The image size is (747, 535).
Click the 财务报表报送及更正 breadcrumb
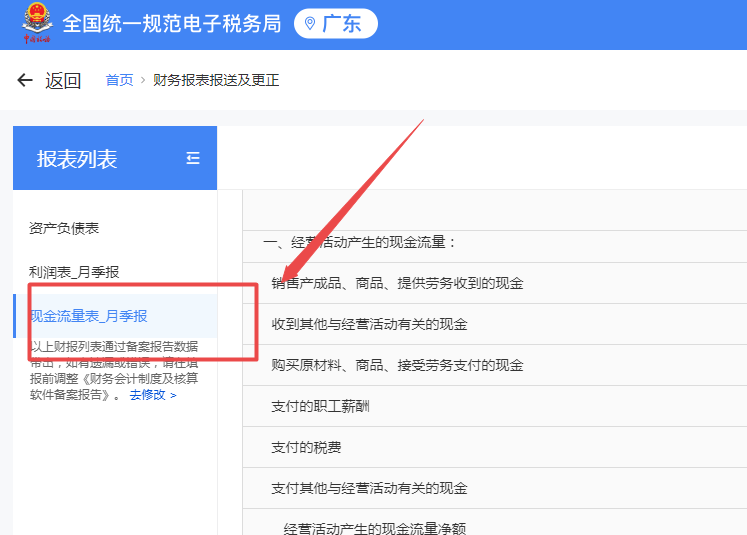coord(216,80)
